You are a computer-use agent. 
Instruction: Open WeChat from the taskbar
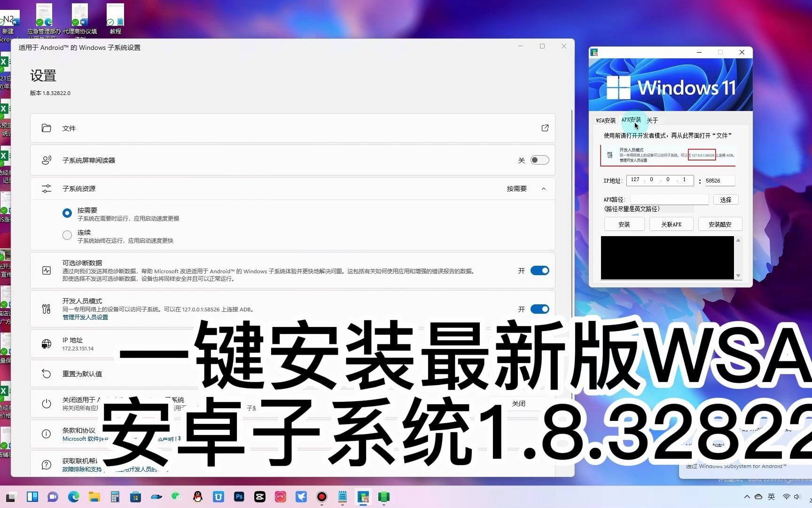pos(177,497)
